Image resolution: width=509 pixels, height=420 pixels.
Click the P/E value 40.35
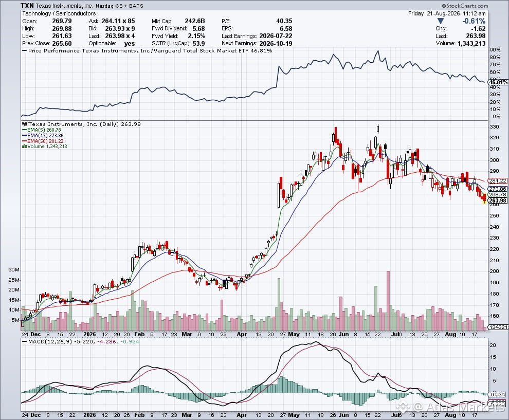(284, 21)
